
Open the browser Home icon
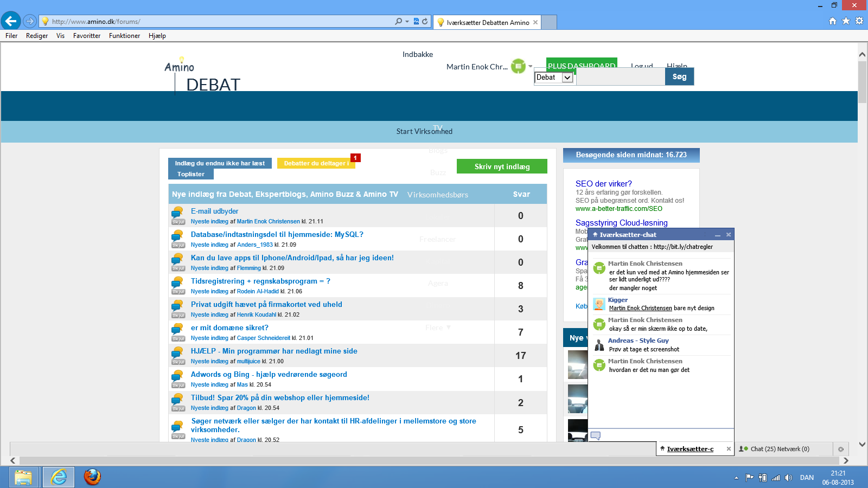(x=833, y=21)
